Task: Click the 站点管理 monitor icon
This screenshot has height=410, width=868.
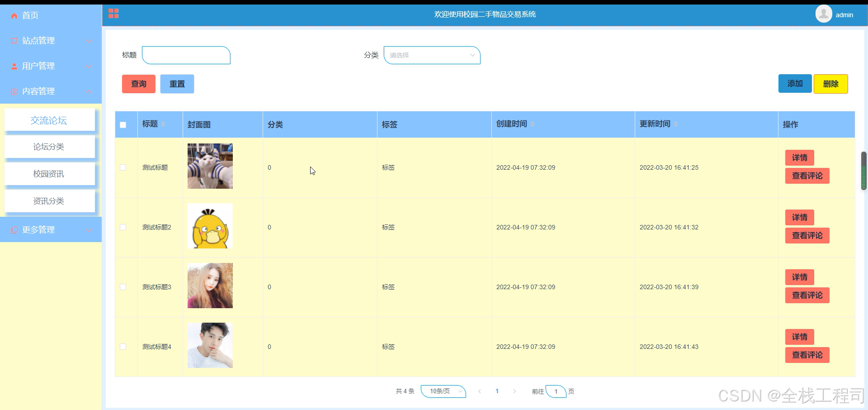Action: [x=14, y=41]
